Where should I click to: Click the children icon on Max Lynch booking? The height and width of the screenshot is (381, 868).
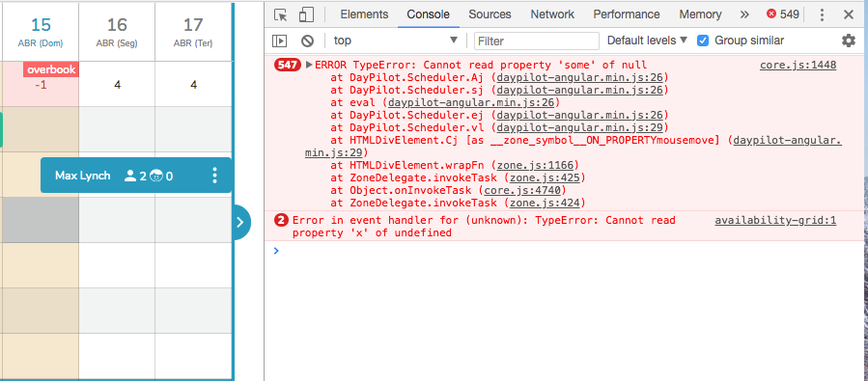click(x=156, y=177)
